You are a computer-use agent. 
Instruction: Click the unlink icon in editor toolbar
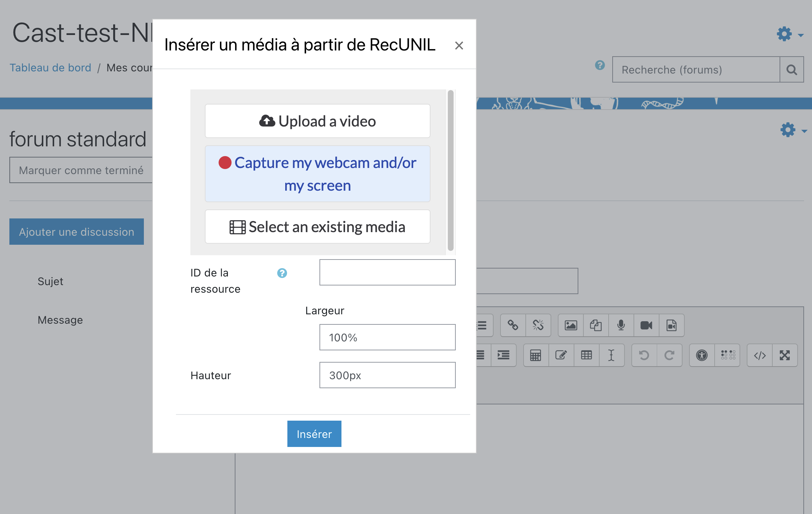[538, 325]
